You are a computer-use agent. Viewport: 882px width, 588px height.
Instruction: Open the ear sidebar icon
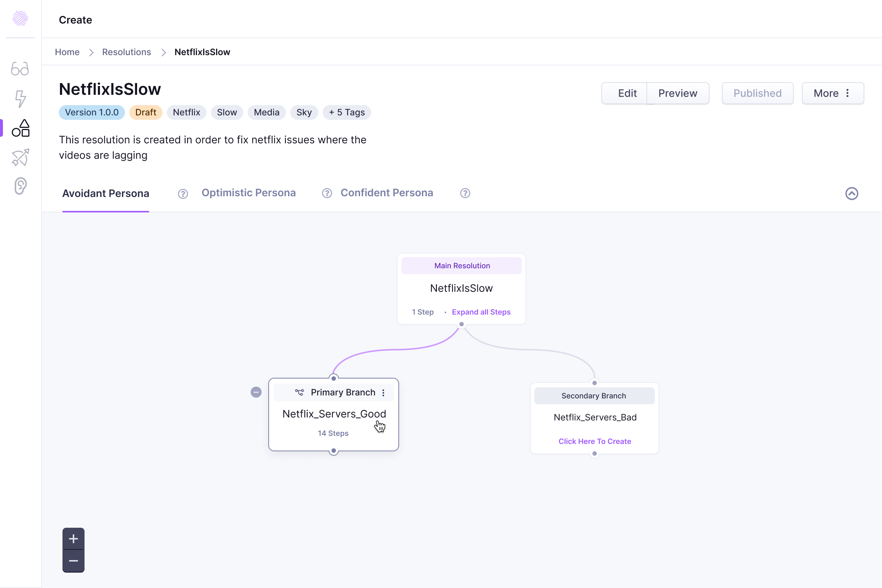click(20, 186)
